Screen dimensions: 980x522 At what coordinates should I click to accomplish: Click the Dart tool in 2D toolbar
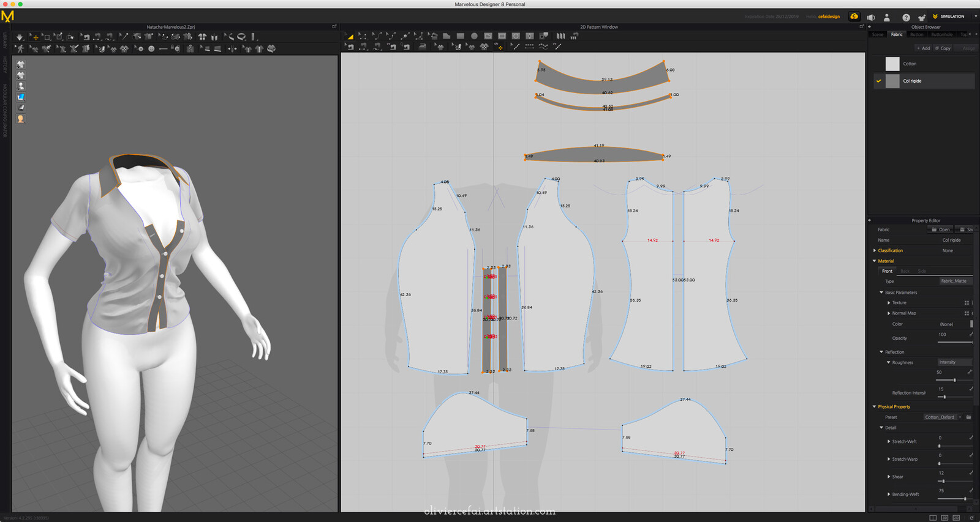529,37
